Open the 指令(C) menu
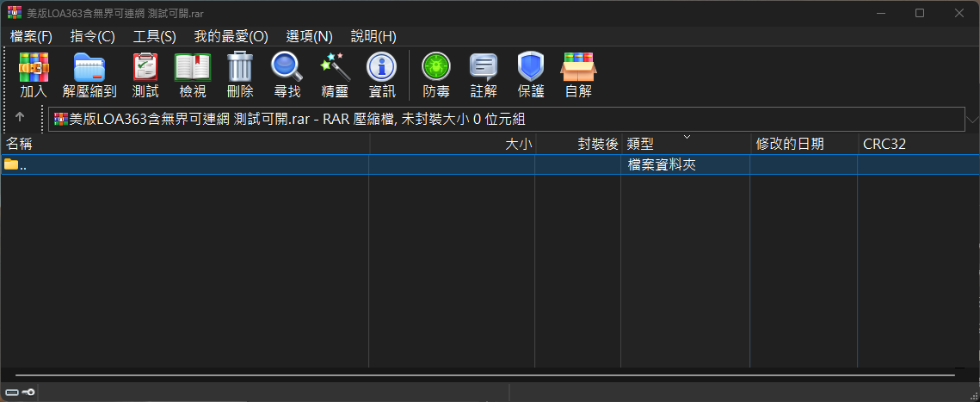This screenshot has height=402, width=980. (x=93, y=36)
